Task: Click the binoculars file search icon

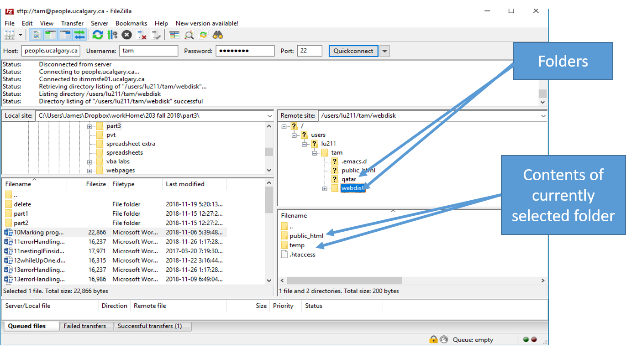Action: (217, 35)
